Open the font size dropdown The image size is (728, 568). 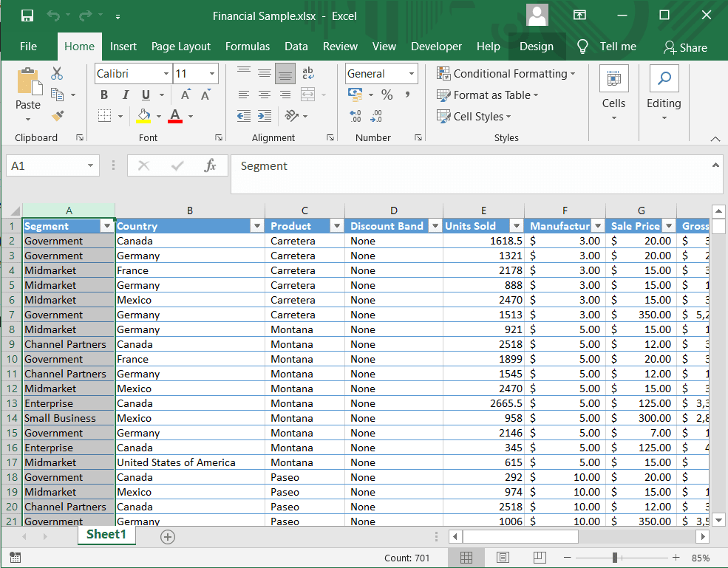coord(212,73)
